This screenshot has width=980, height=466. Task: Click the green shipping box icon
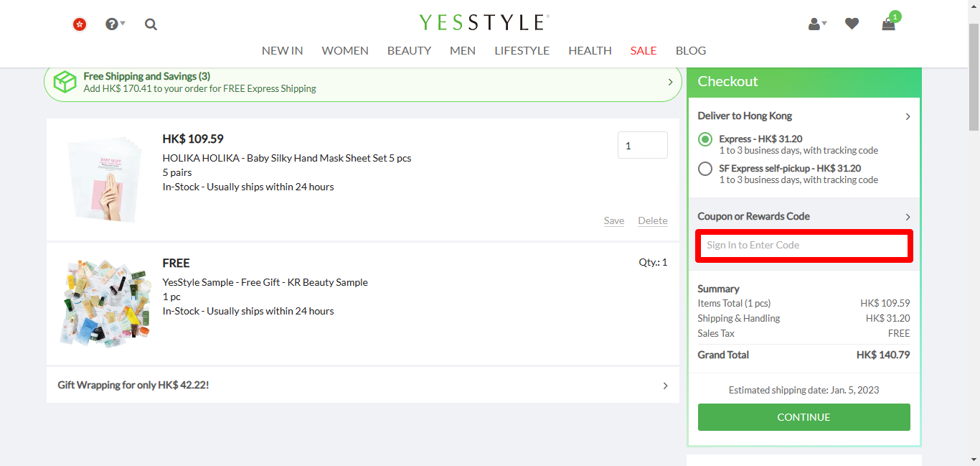point(65,82)
